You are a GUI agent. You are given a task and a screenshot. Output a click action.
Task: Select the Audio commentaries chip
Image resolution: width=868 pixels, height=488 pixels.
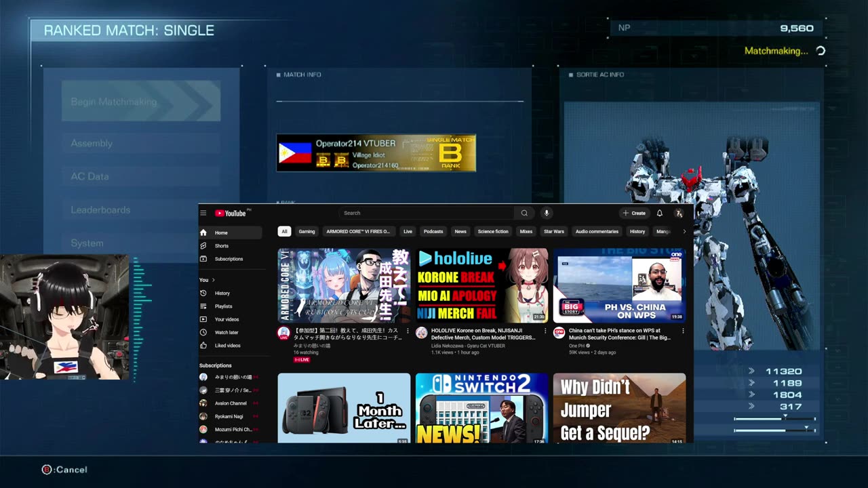tap(597, 231)
